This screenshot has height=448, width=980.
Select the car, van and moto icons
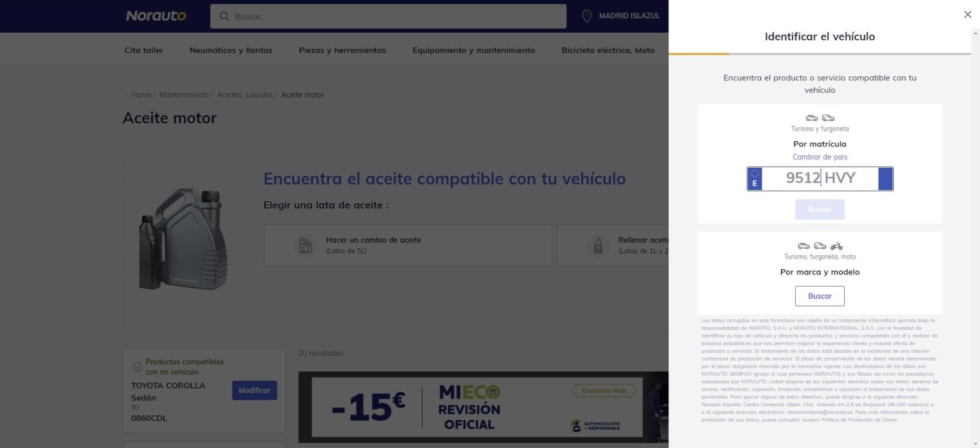[820, 246]
